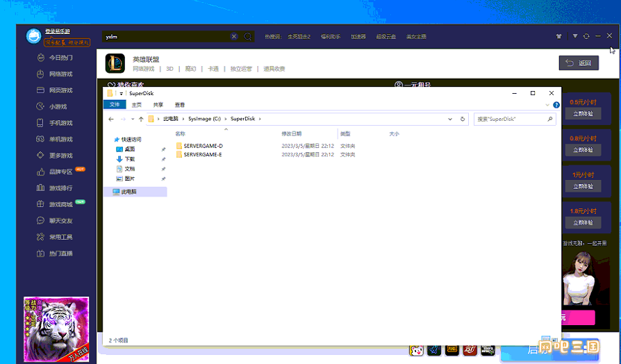Viewport: 621px width, 364px height.
Task: Click the 生死狙击2 hot search word
Action: pyautogui.click(x=299, y=36)
